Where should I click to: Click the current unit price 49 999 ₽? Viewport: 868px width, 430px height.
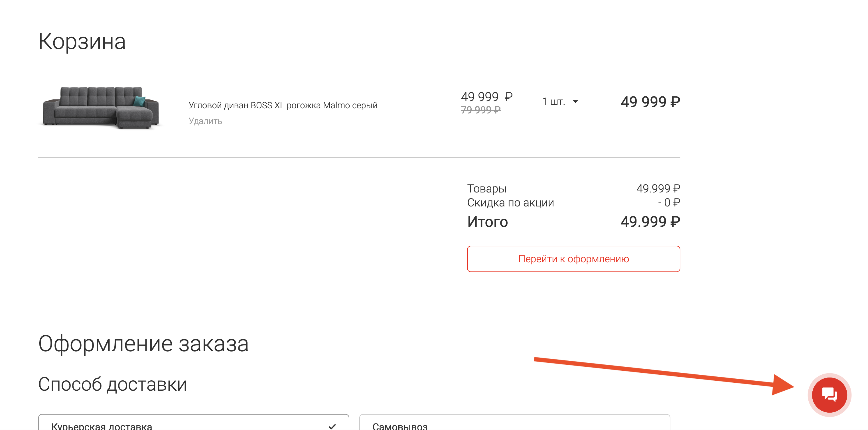486,97
